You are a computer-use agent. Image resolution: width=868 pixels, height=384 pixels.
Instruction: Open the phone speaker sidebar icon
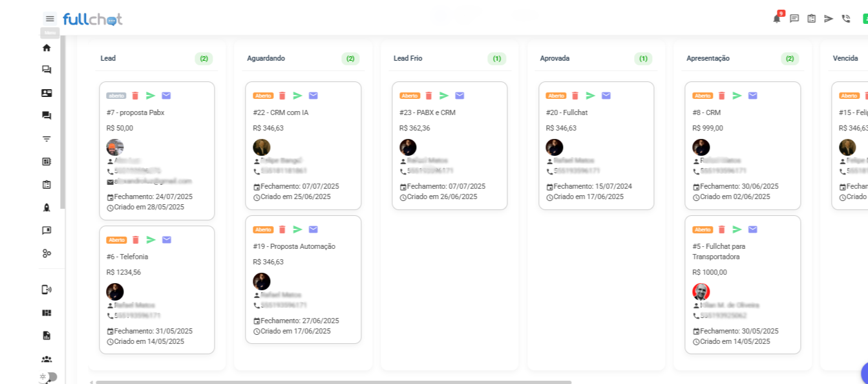tap(47, 290)
